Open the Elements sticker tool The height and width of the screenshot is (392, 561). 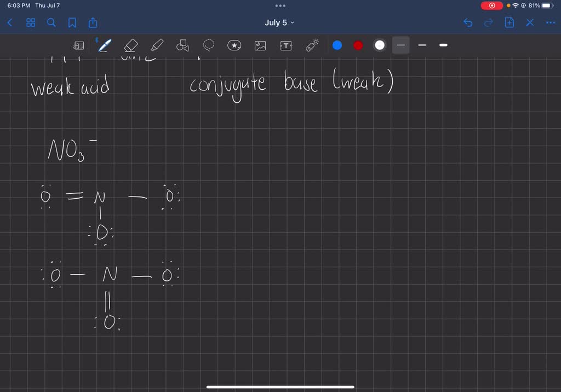(x=234, y=45)
